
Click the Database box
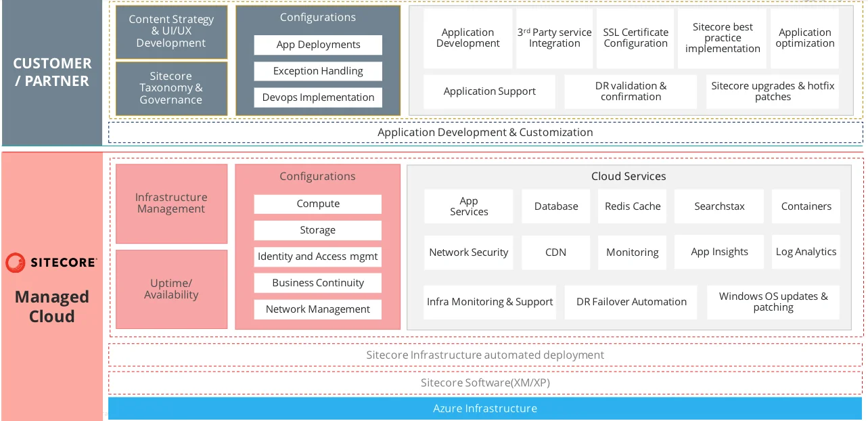click(x=556, y=206)
